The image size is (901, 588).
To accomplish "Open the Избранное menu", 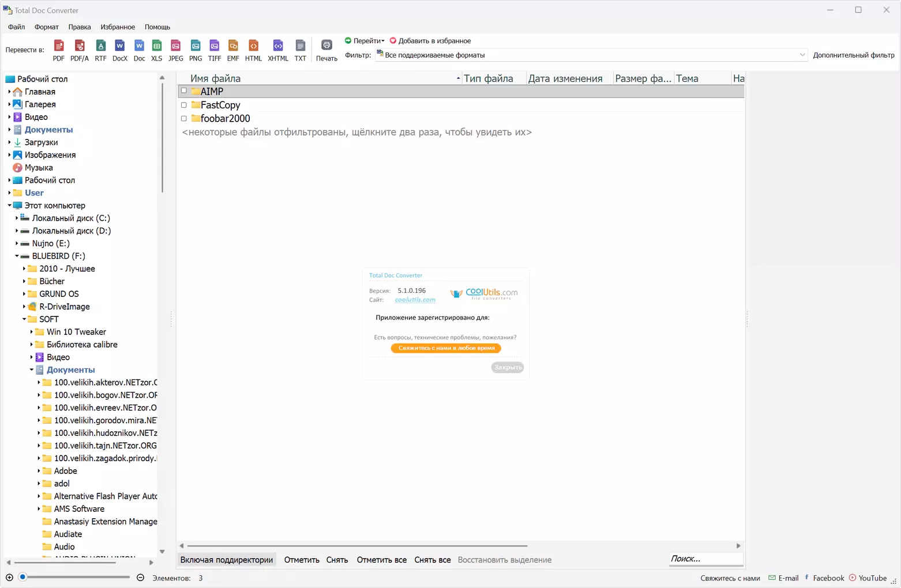I will click(x=118, y=27).
